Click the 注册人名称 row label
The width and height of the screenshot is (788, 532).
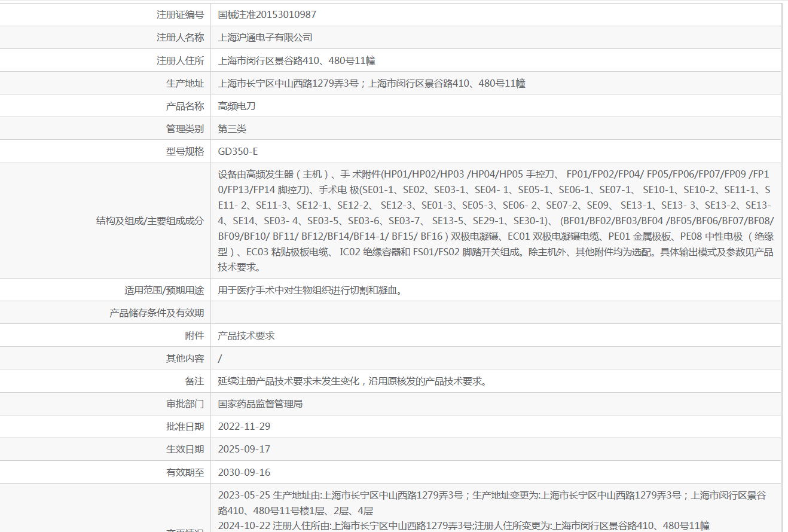coord(180,38)
